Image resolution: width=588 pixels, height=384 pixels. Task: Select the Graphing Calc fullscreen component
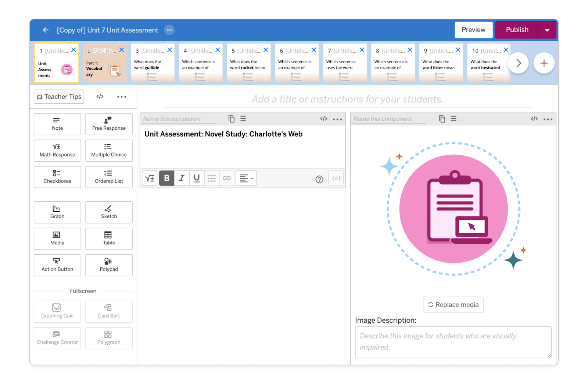tap(57, 312)
